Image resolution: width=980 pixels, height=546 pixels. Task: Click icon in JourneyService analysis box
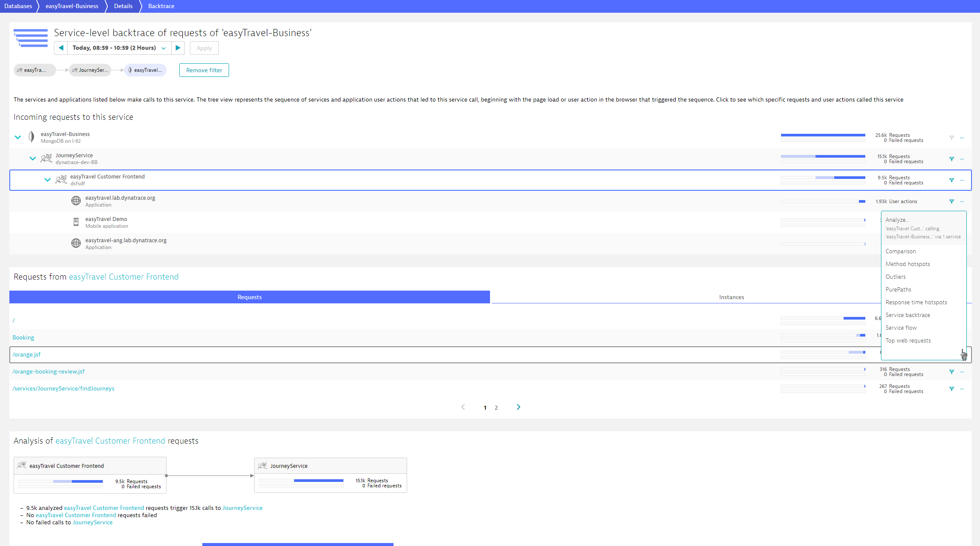tap(263, 466)
